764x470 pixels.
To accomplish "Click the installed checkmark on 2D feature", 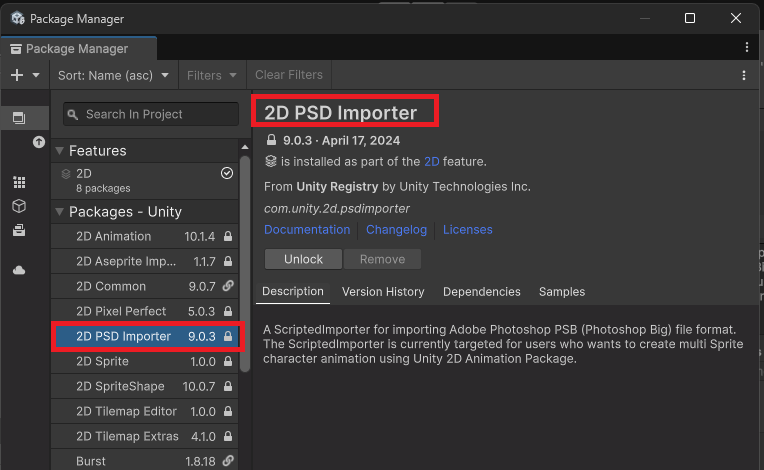I will 227,173.
